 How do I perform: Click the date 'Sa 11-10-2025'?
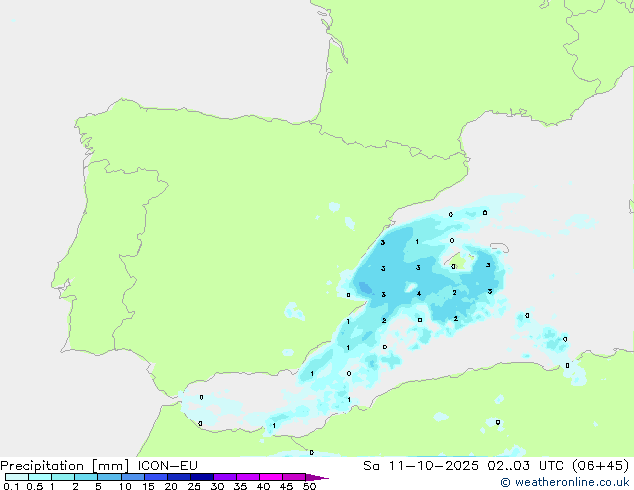[x=421, y=466]
